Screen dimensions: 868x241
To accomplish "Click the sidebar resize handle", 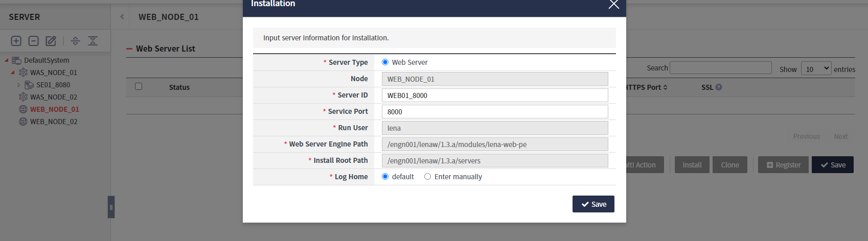I will point(111,207).
